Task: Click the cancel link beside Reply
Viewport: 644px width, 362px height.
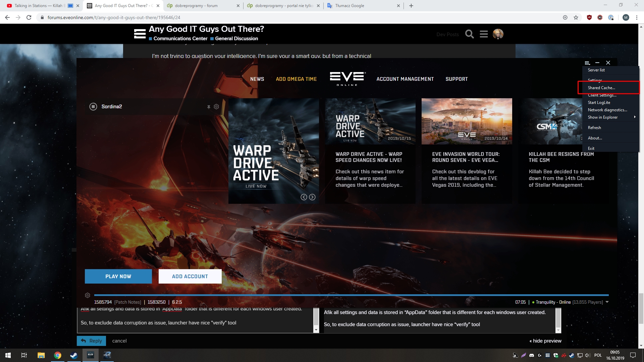Action: pyautogui.click(x=119, y=341)
